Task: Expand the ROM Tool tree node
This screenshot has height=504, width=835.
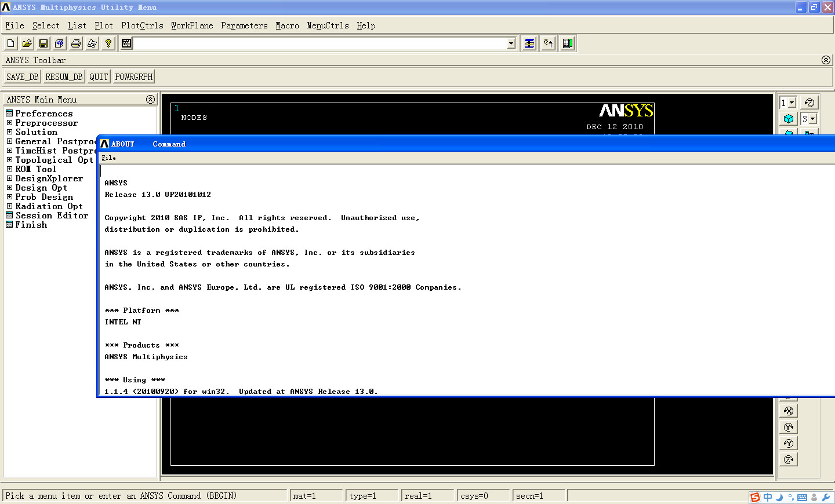Action: click(9, 169)
